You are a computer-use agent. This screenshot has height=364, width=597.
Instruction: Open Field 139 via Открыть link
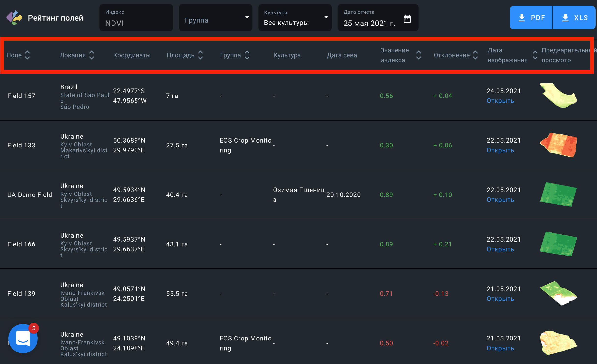500,299
